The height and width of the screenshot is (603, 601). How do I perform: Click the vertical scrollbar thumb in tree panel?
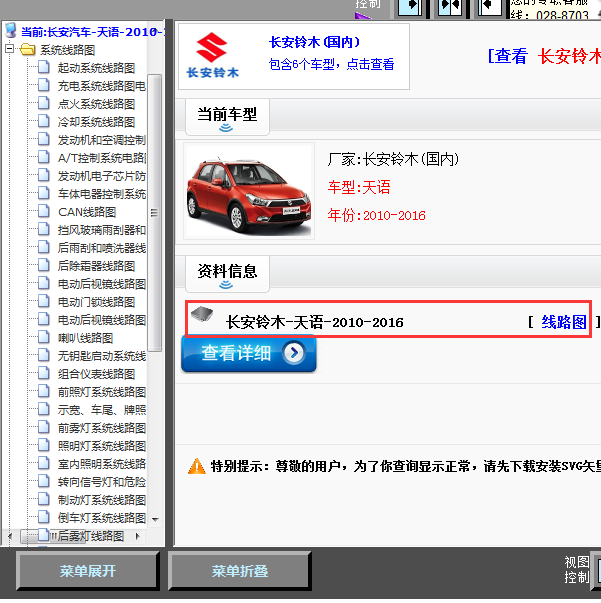(x=155, y=213)
